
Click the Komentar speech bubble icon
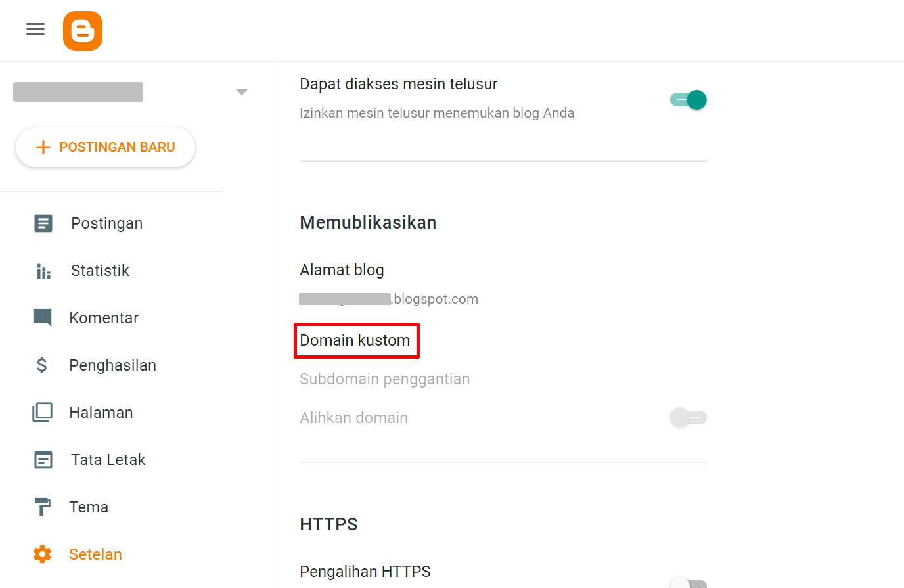coord(43,318)
